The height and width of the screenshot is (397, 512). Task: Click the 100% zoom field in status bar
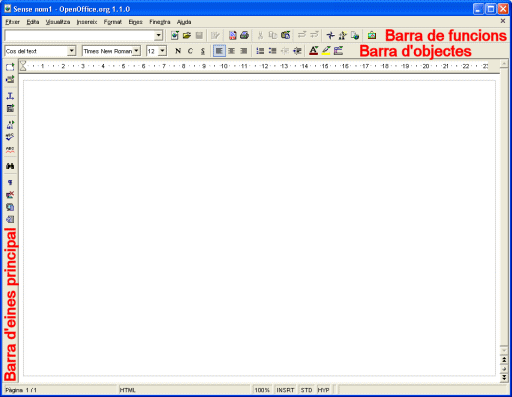click(x=262, y=390)
